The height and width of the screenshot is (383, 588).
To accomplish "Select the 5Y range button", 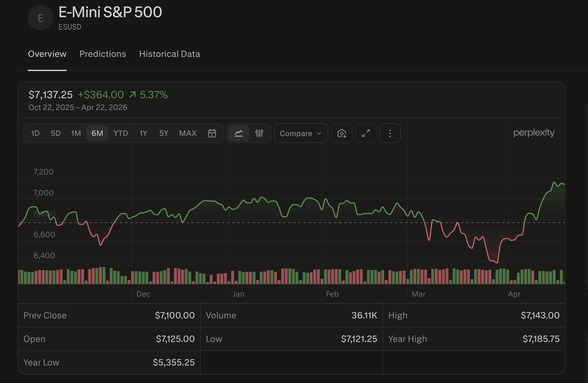I will coord(164,133).
